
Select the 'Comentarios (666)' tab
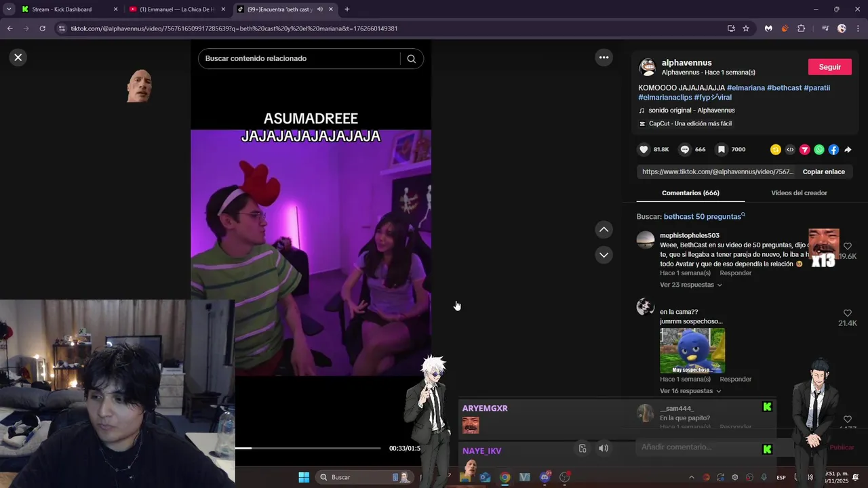click(x=690, y=193)
